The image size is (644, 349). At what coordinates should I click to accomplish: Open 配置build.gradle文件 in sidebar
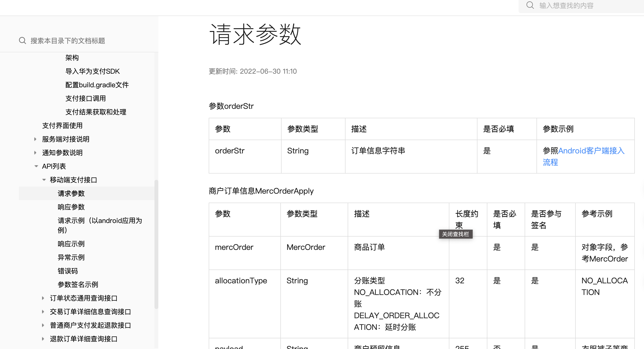(x=97, y=85)
